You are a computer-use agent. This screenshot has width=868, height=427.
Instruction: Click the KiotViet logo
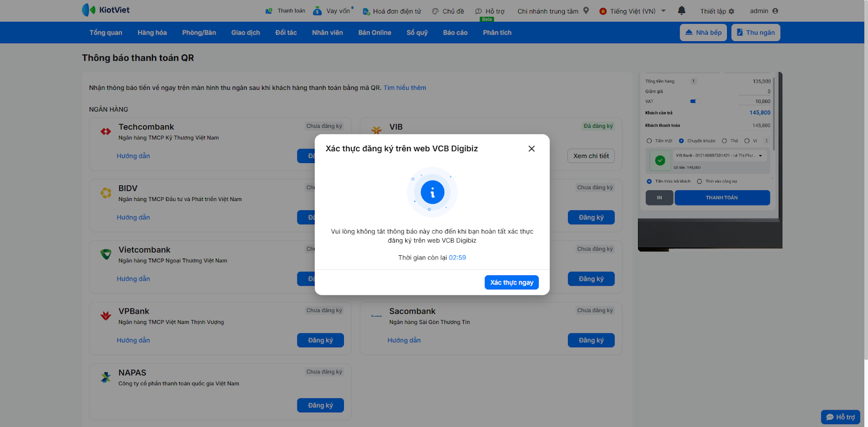(x=106, y=10)
